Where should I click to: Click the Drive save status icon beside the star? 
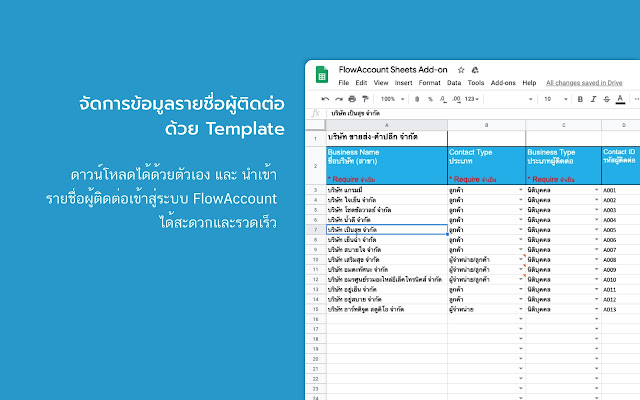(x=475, y=70)
